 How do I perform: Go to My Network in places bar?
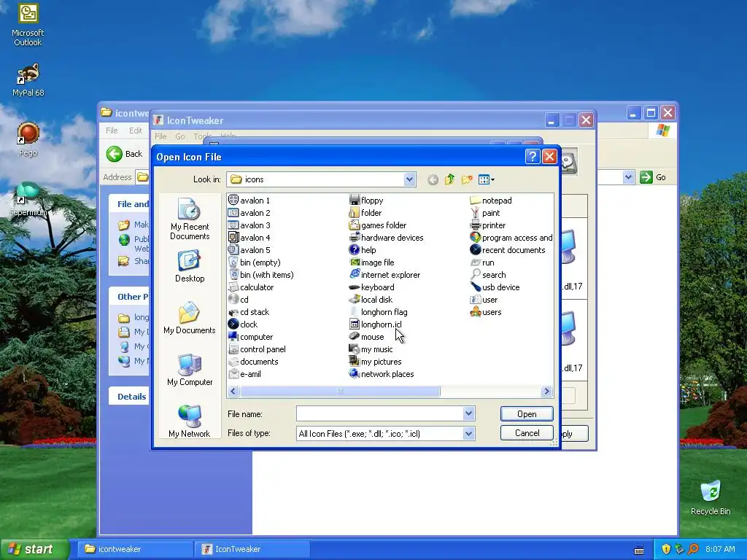click(x=190, y=421)
